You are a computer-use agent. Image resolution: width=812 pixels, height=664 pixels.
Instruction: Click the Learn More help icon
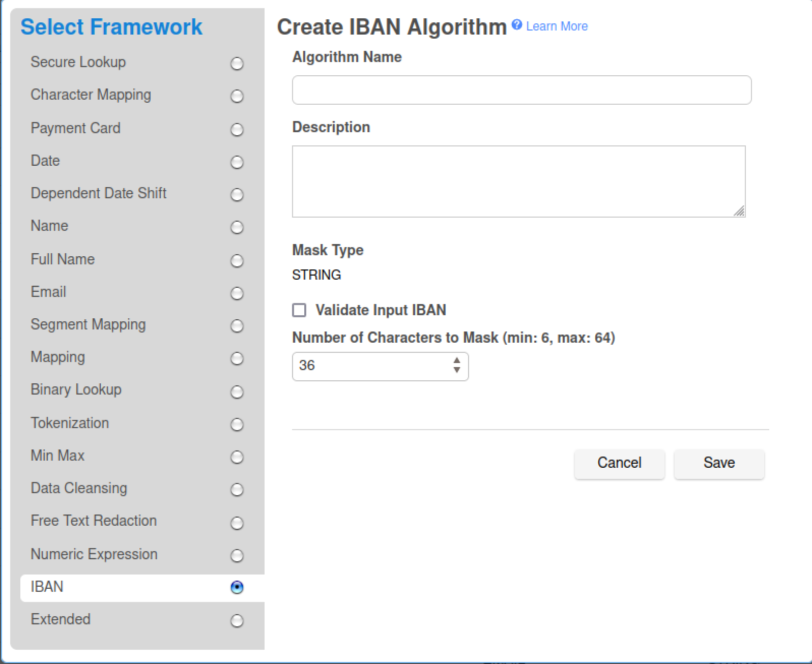(x=516, y=25)
